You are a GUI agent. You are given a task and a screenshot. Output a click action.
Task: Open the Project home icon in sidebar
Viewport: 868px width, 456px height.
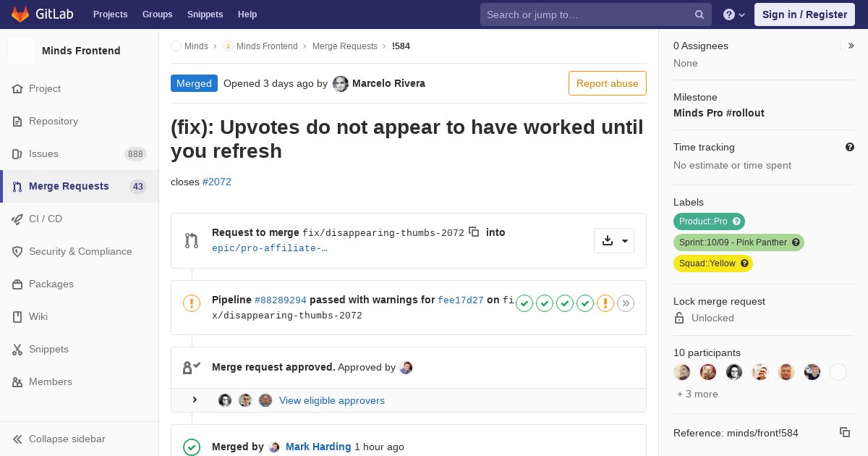17,88
